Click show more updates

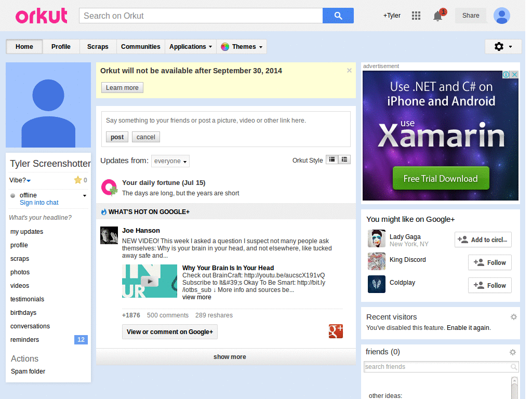(226, 357)
